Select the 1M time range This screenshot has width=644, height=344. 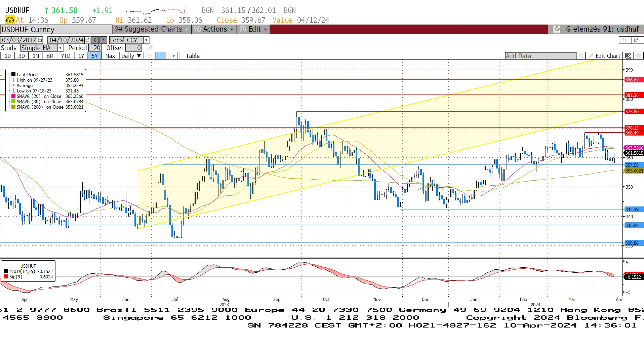tap(36, 56)
